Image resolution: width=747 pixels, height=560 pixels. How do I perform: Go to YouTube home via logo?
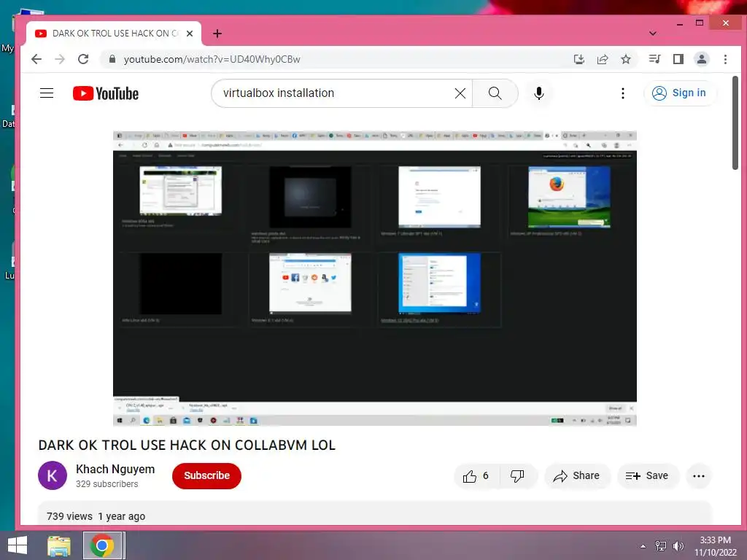106,93
